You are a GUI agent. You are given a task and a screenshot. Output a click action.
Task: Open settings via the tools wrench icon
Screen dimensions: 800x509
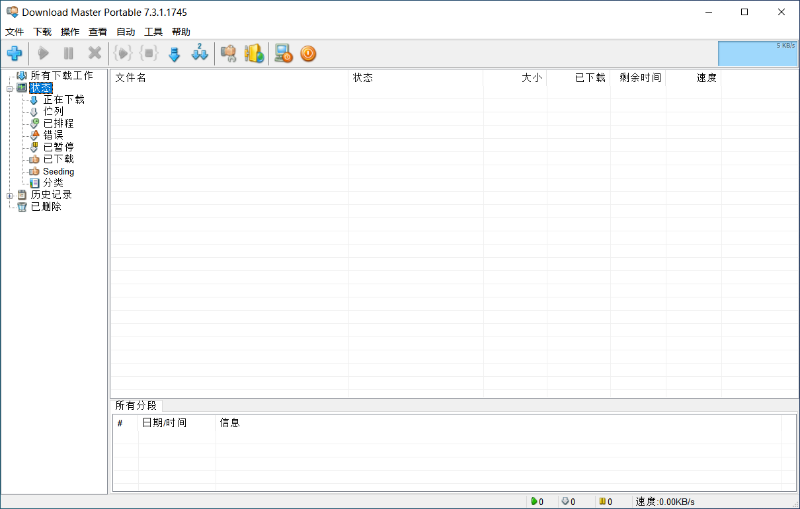[229, 53]
